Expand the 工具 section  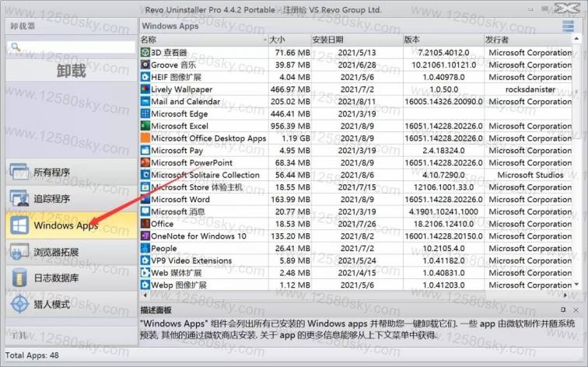[x=72, y=336]
